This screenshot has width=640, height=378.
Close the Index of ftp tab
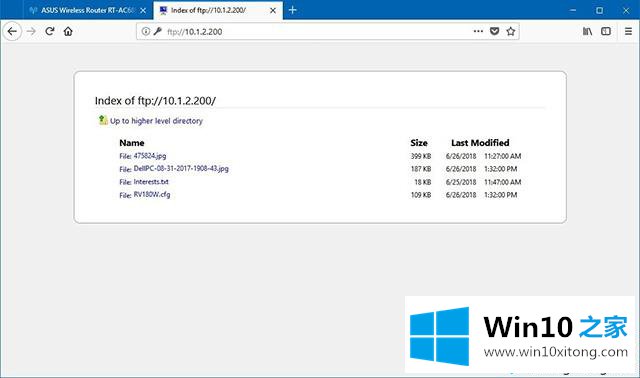point(273,11)
